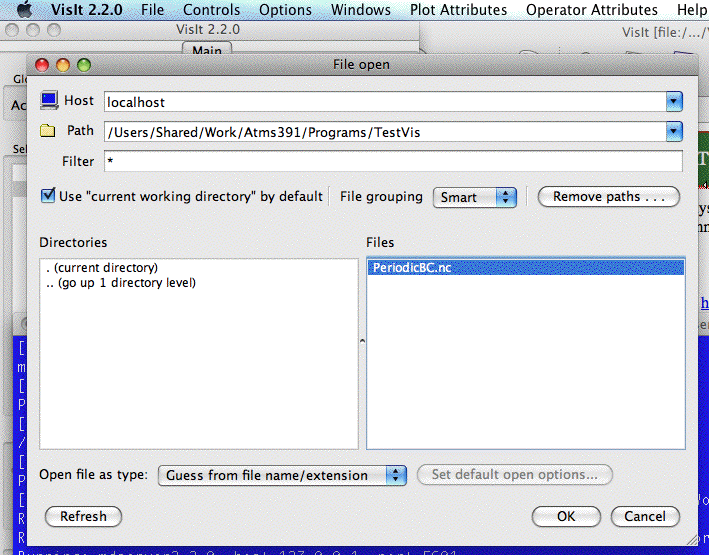Screen dimensions: 709x555
Task: Click the Filter input field
Action: tap(392, 161)
